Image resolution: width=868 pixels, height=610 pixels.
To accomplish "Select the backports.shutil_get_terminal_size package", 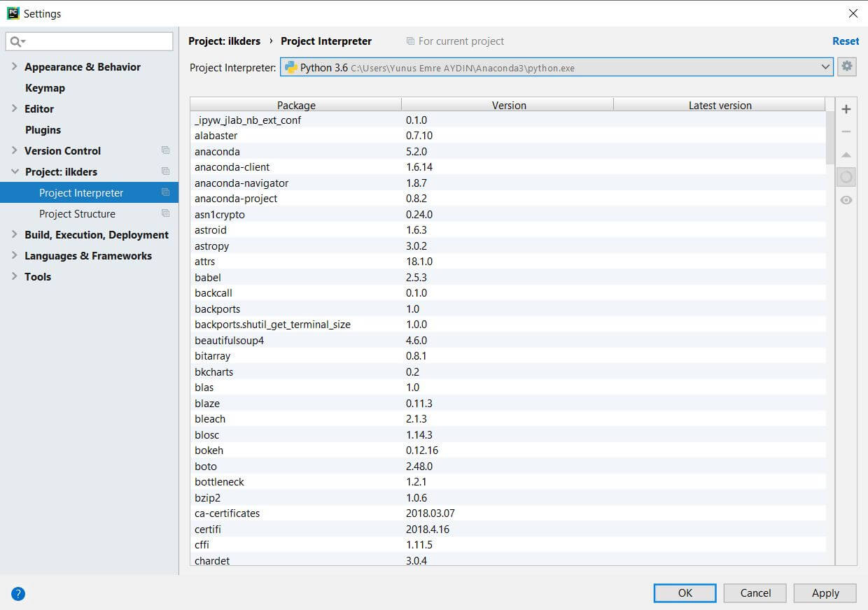I will 508,325.
